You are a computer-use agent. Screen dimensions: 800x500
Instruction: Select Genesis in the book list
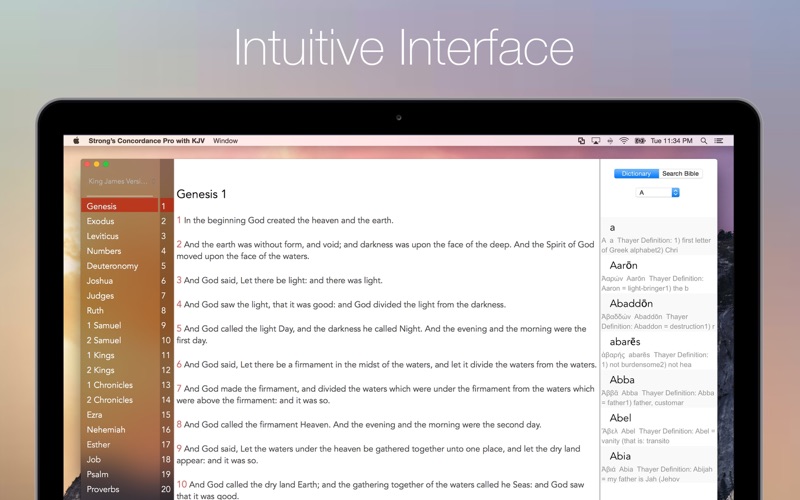[x=120, y=206]
